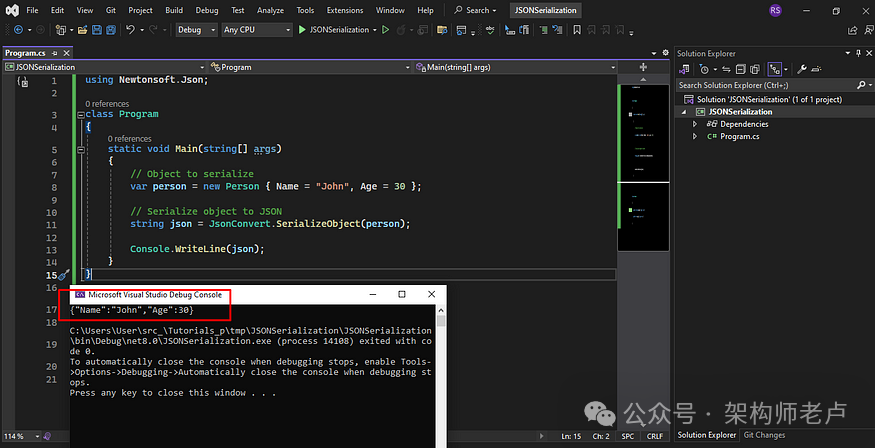
Task: Maximize the Debug Console window
Action: (402, 295)
